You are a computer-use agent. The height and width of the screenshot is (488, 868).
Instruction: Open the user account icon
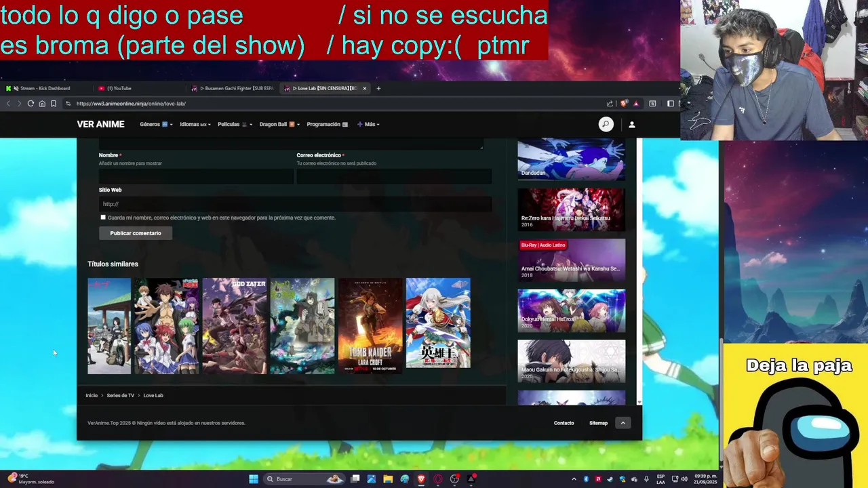pyautogui.click(x=631, y=125)
